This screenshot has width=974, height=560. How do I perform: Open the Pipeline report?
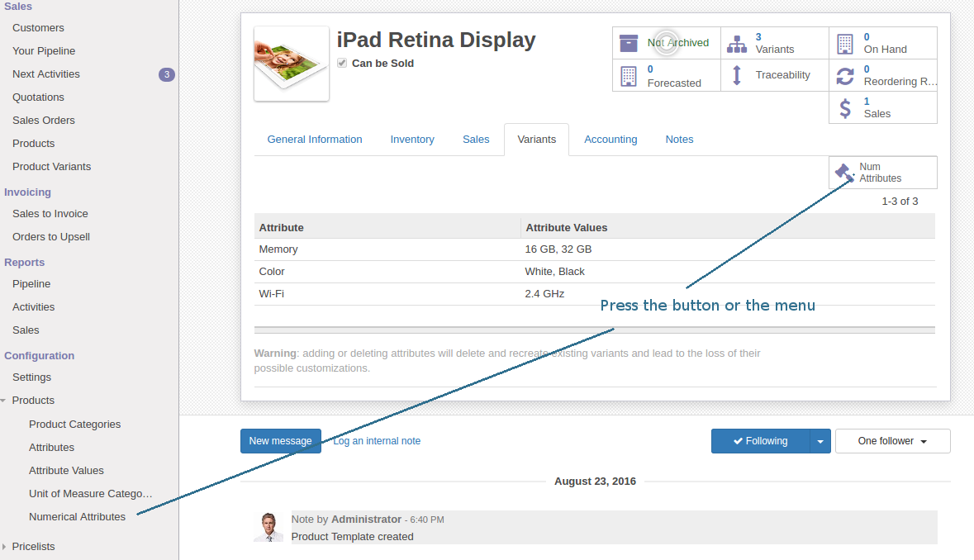tap(31, 284)
